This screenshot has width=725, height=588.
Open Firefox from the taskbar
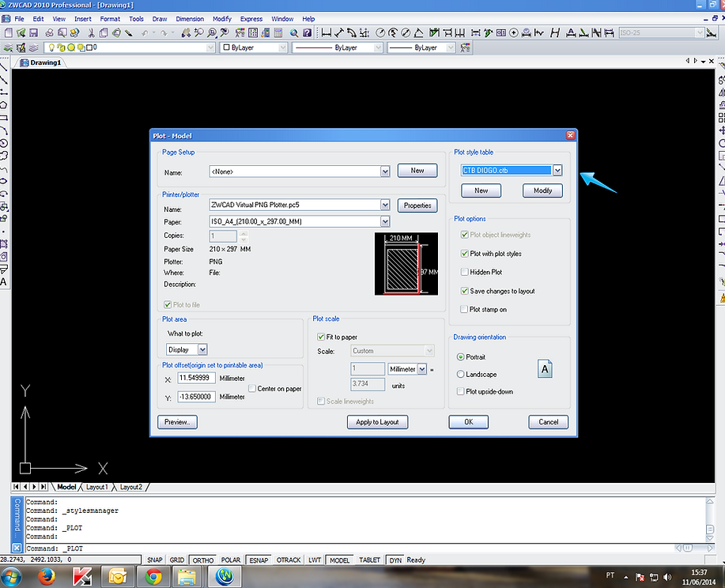point(47,576)
